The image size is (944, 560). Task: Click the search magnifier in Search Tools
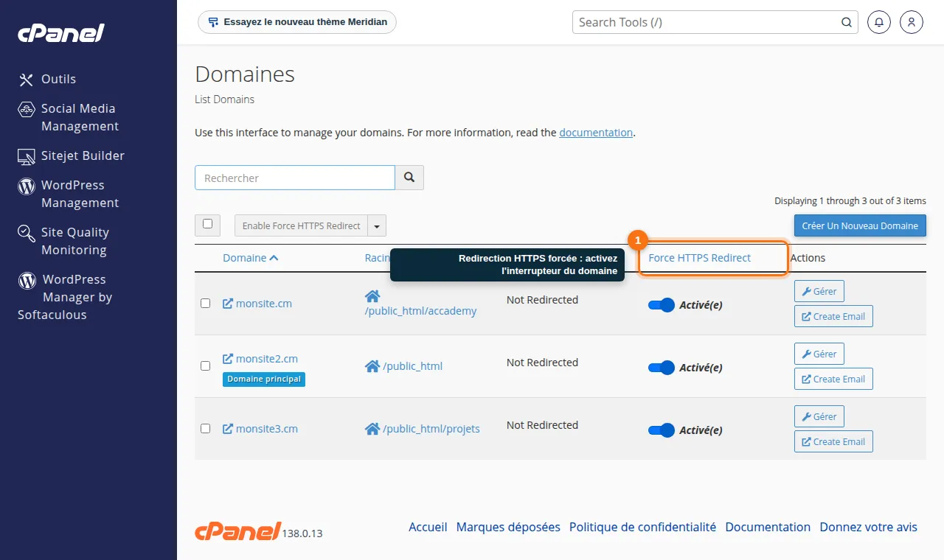coord(847,22)
